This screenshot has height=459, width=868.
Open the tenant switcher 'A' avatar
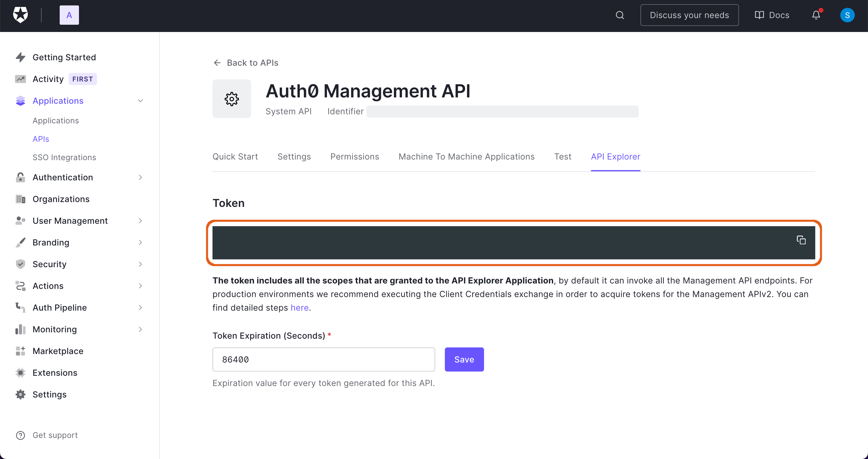coord(69,15)
